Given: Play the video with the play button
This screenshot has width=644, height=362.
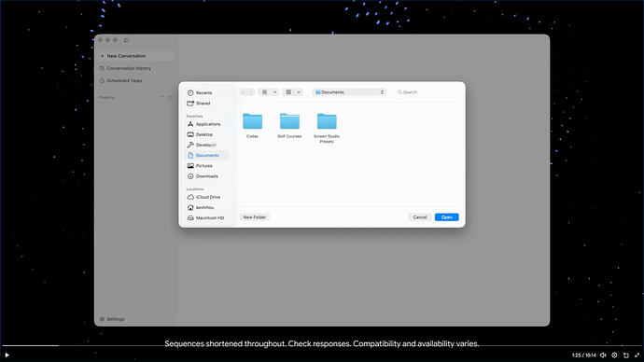Looking at the screenshot, I should click(x=7, y=355).
